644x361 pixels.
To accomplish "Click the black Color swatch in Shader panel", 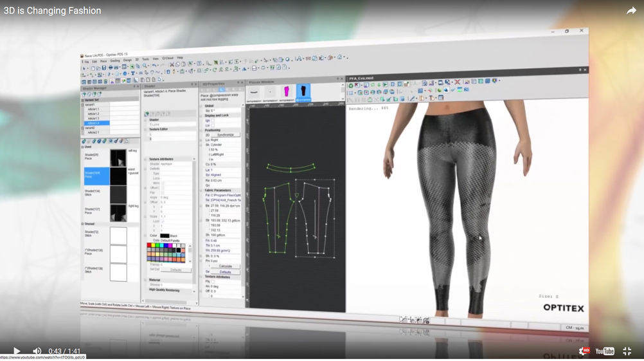I will pos(165,236).
